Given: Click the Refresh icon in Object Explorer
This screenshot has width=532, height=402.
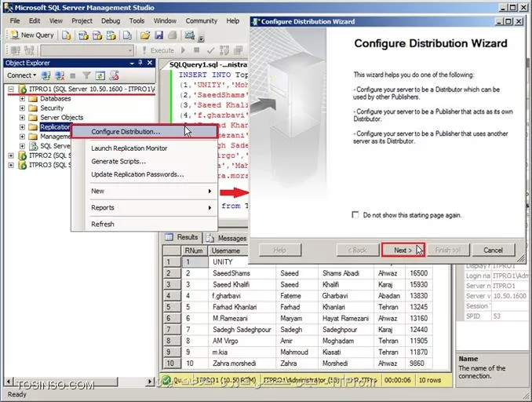Looking at the screenshot, I should [100, 75].
